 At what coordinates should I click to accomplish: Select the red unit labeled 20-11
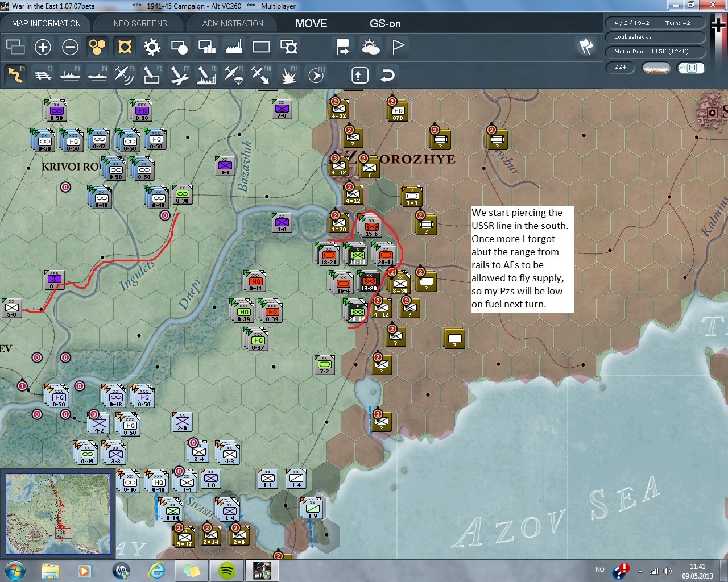tap(385, 254)
